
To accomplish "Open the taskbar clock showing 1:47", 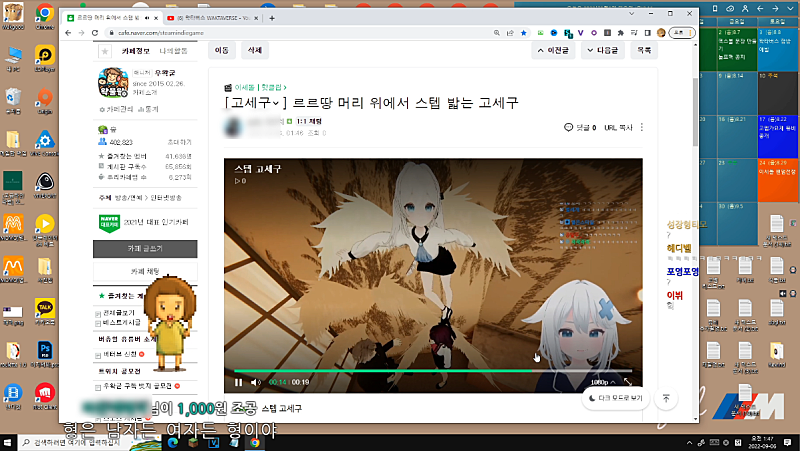I will (762, 442).
